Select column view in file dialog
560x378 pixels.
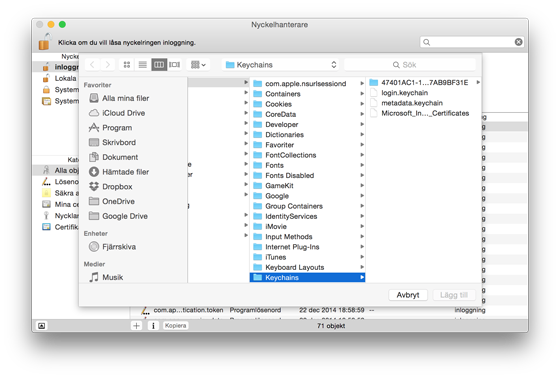159,65
